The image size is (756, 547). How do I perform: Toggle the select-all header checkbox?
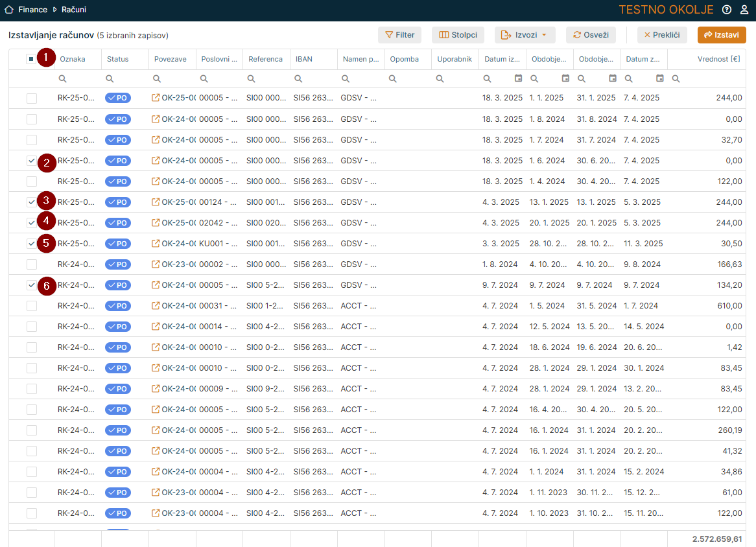click(31, 59)
